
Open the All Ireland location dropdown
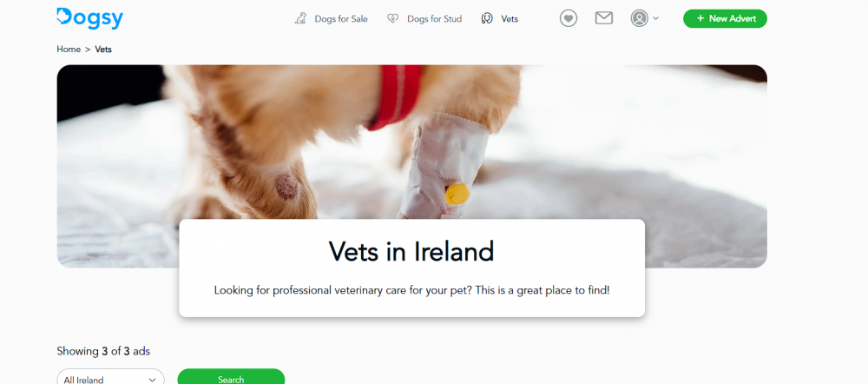pos(111,380)
